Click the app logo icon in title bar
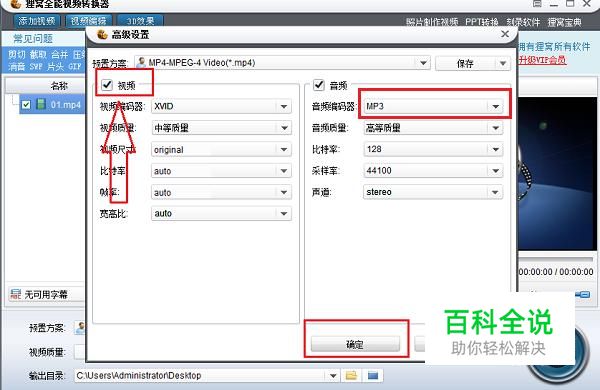This screenshot has height=390, width=600. pos(16,4)
